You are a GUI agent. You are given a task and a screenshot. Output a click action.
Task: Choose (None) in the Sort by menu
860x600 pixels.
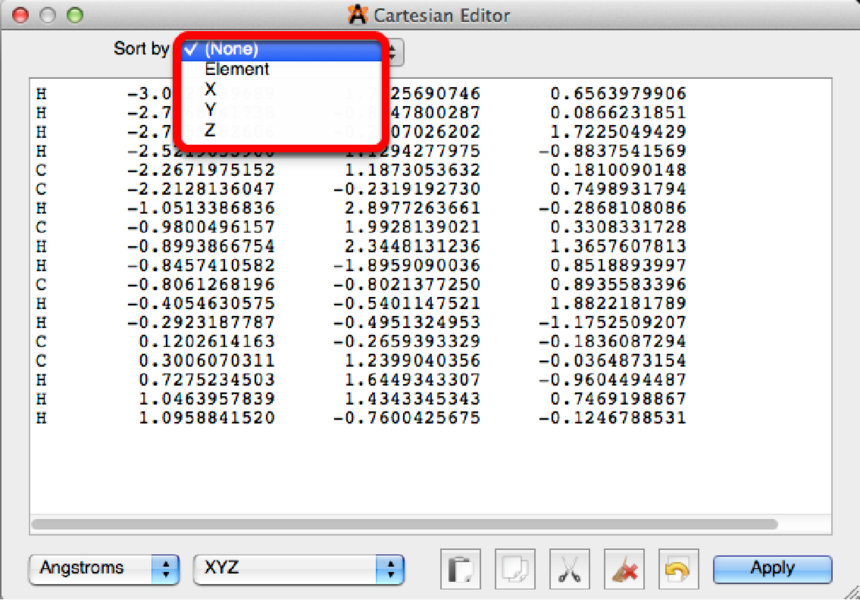pyautogui.click(x=282, y=49)
